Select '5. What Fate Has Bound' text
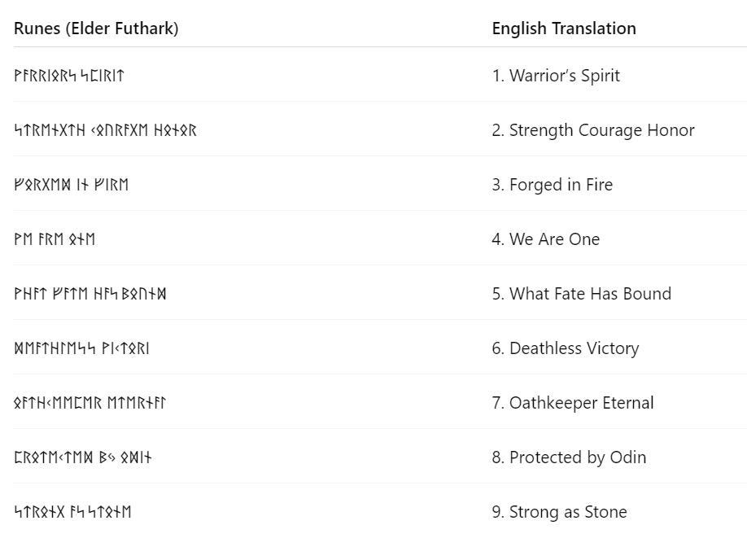Screen dimensions: 747x560 581,294
